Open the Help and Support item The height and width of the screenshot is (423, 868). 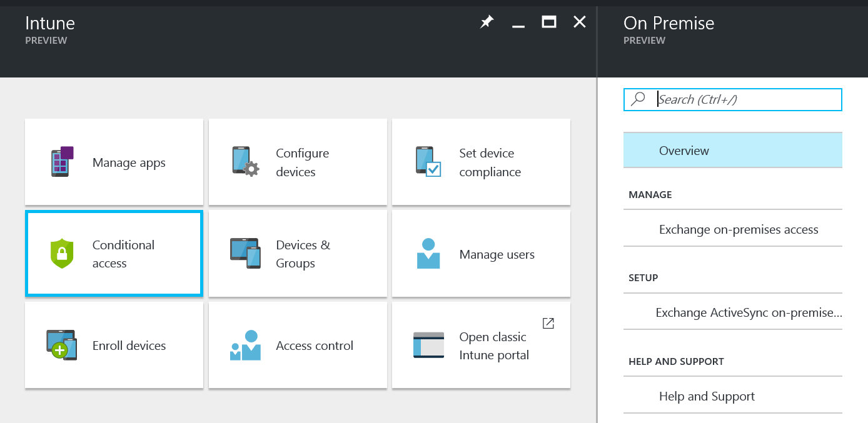click(707, 396)
